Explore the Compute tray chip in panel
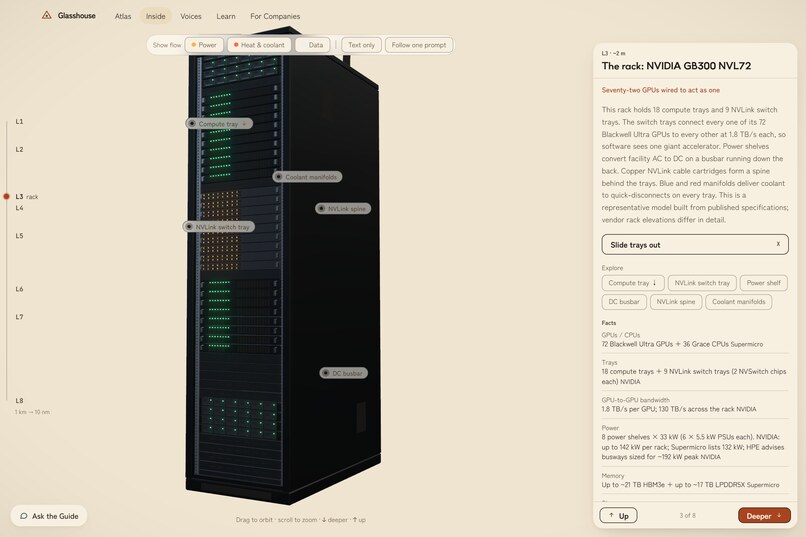Image resolution: width=806 pixels, height=537 pixels. coord(633,283)
